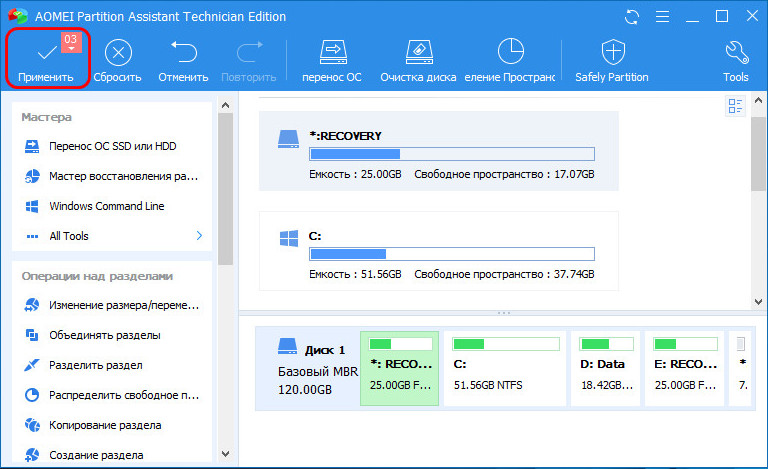Click the partition list scrollbar thumb
This screenshot has height=469, width=768.
pyautogui.click(x=758, y=154)
